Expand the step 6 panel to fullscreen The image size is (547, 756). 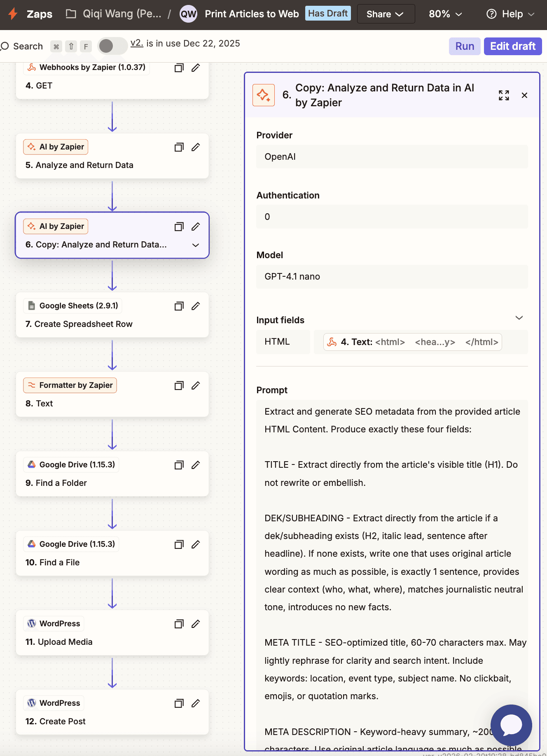coord(504,96)
